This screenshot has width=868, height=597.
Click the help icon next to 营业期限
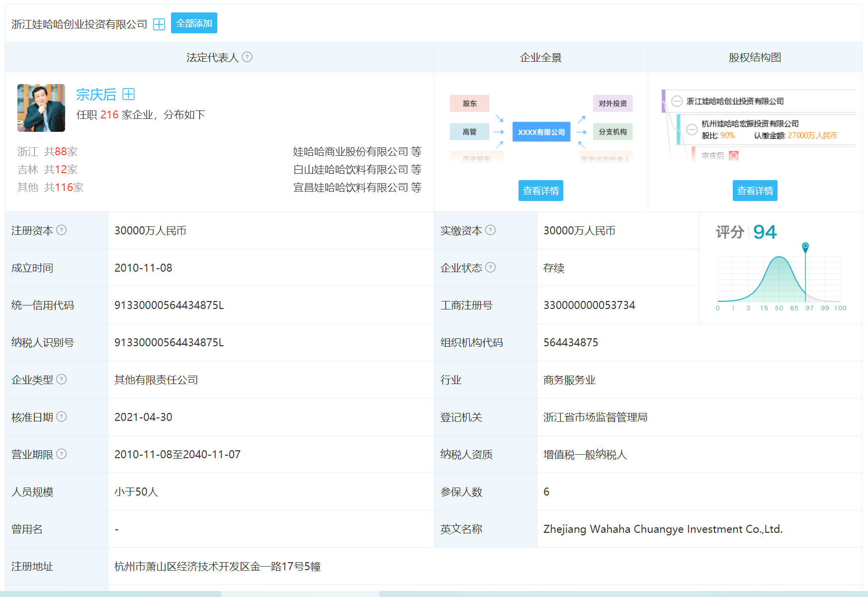click(x=61, y=454)
